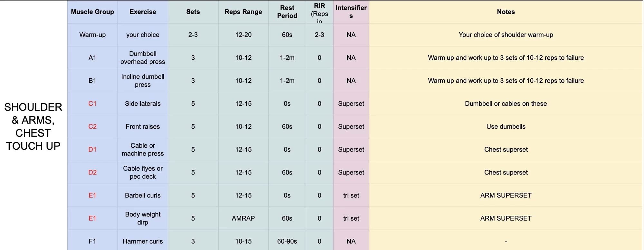
Task: Click the Barbell curls cell
Action: 143,195
